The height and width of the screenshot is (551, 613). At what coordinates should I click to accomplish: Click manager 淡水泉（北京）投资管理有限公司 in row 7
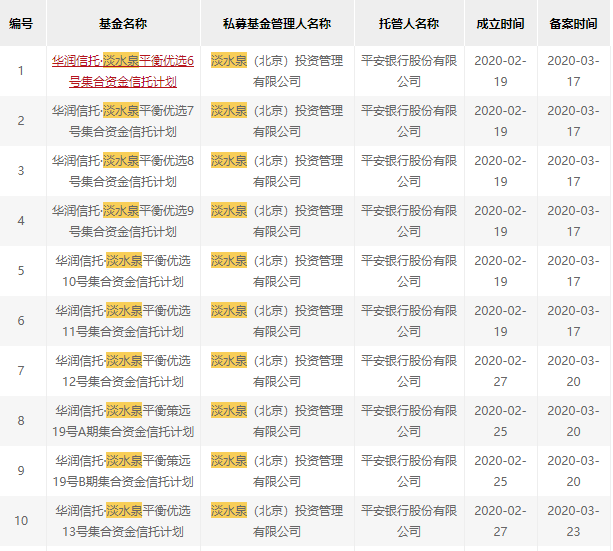point(277,371)
